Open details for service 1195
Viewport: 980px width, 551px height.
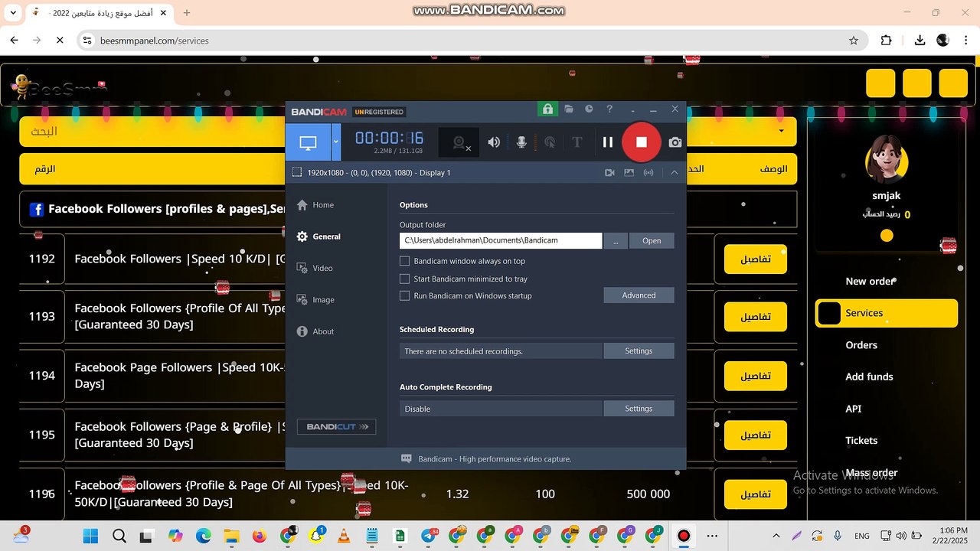point(755,435)
